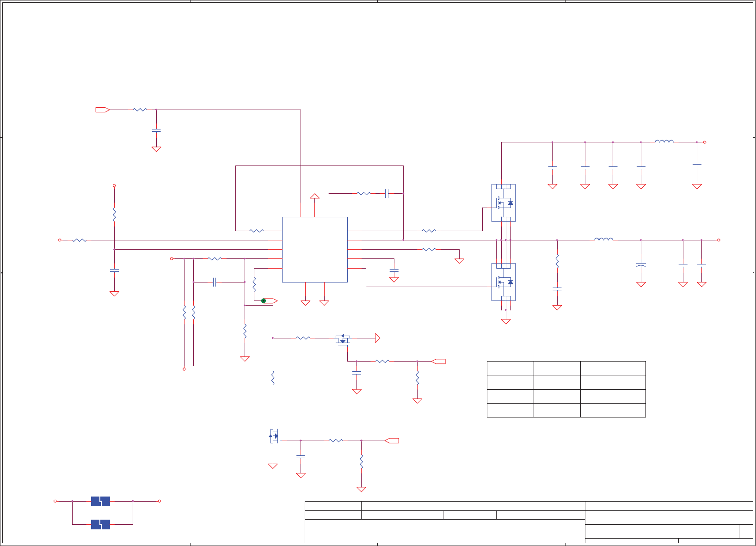This screenshot has width=756, height=546.
Task: Click the input terminal circle at far left
Action: click(x=60, y=240)
